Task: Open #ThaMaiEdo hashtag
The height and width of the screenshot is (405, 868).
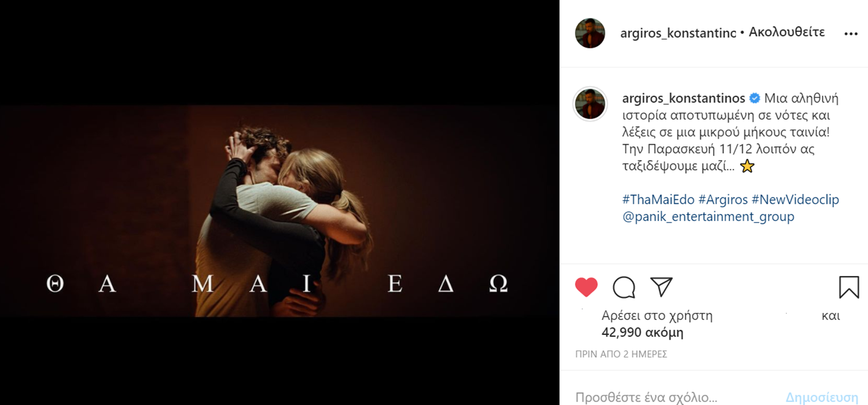Action: click(x=659, y=200)
